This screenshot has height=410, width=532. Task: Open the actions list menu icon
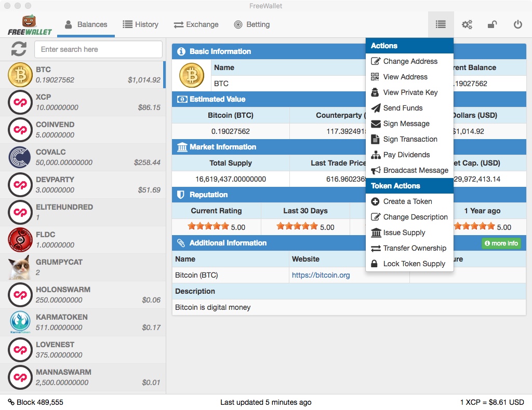pos(441,24)
